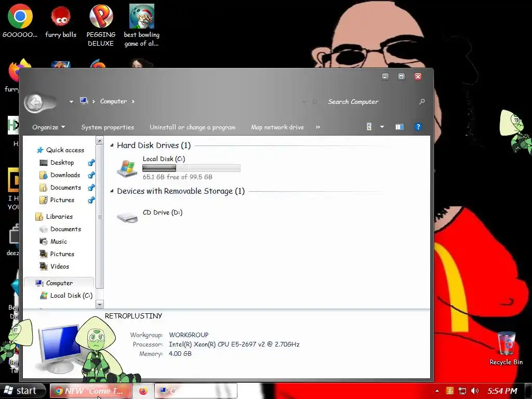Open Pictures under Quick access
Viewport: 532px width, 399px height.
pos(62,200)
